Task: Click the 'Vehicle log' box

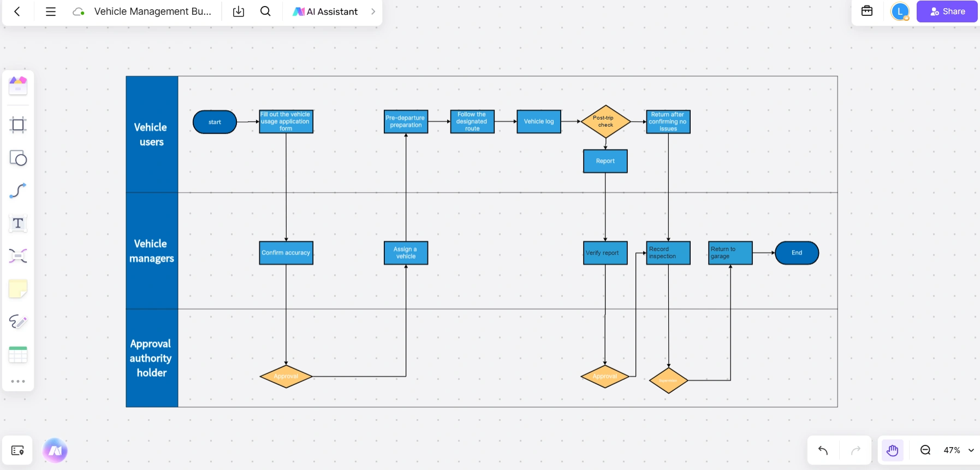Action: coord(539,121)
